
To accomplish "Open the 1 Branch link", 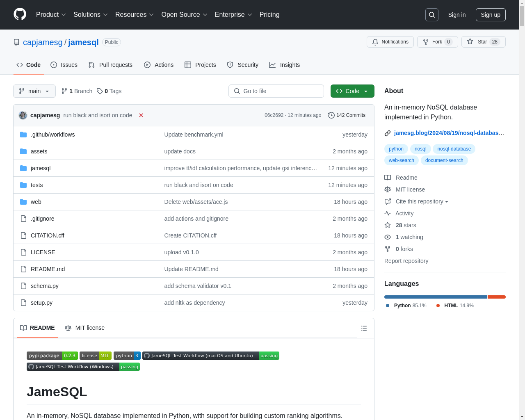I will tap(77, 91).
